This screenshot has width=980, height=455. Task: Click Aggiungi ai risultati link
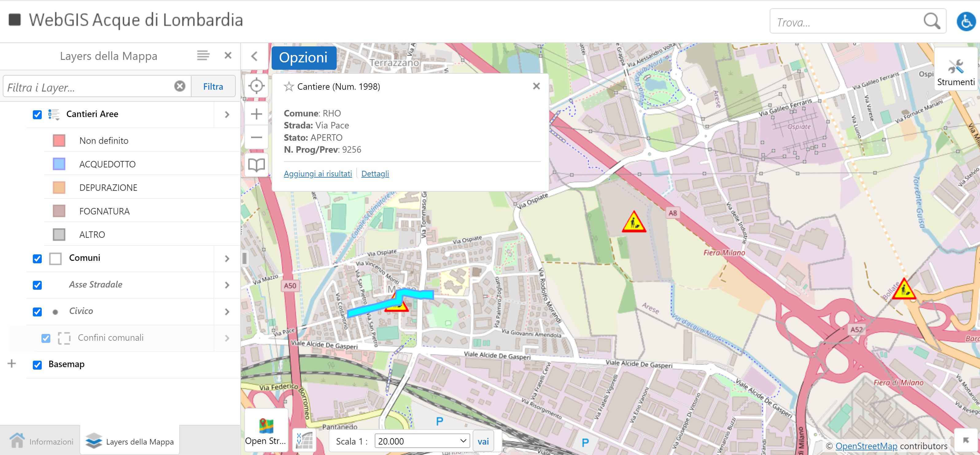tap(318, 174)
